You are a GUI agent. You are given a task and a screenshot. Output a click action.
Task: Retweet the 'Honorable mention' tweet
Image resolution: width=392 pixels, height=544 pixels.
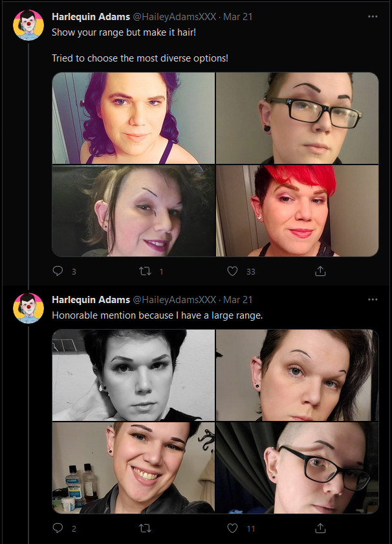[146, 528]
